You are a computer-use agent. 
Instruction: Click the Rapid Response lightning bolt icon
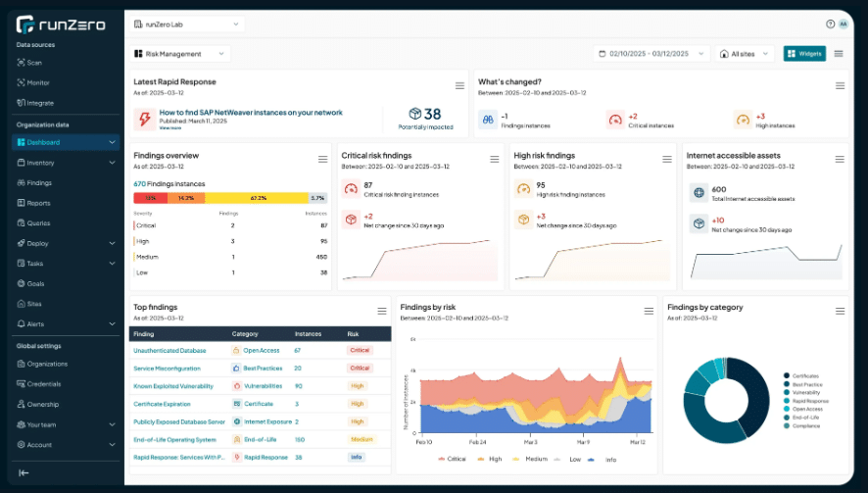pos(144,119)
